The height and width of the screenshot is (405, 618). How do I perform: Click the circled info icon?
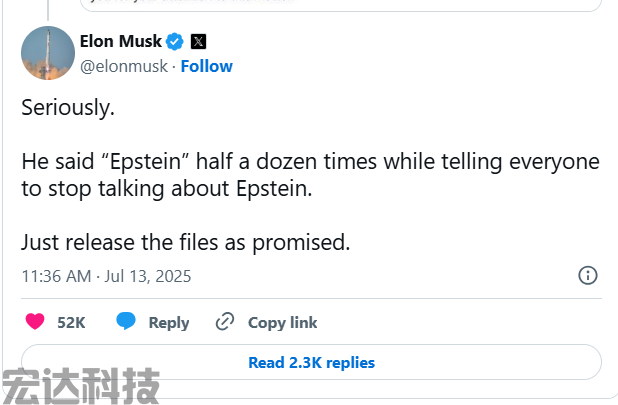(x=588, y=275)
